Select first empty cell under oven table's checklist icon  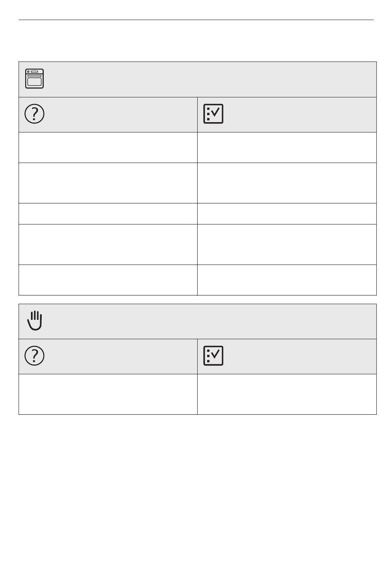point(287,147)
